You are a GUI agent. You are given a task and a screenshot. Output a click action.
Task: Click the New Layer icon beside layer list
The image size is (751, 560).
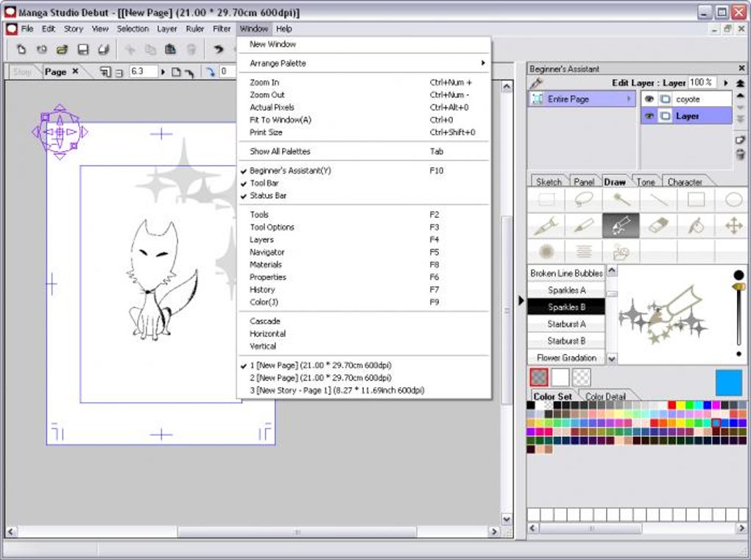tap(740, 141)
